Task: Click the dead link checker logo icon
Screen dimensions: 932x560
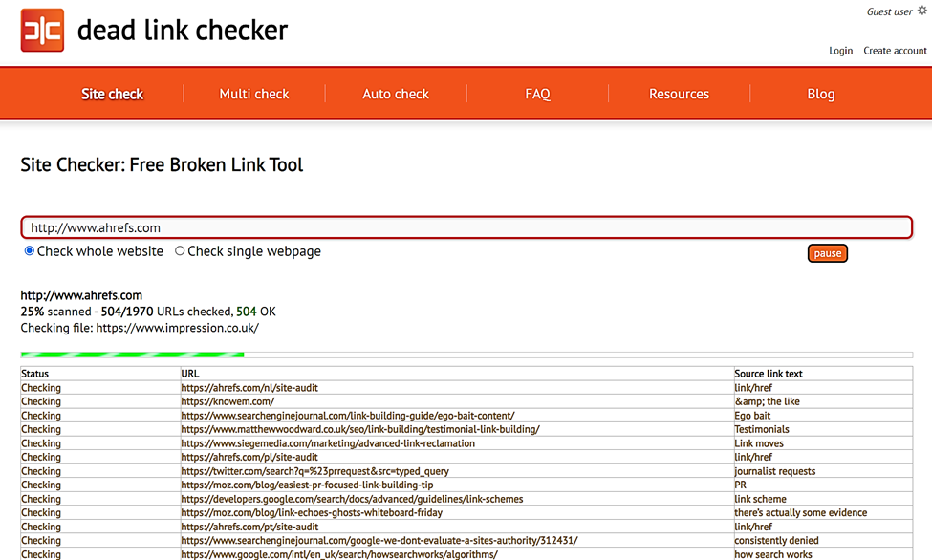Action: coord(42,31)
